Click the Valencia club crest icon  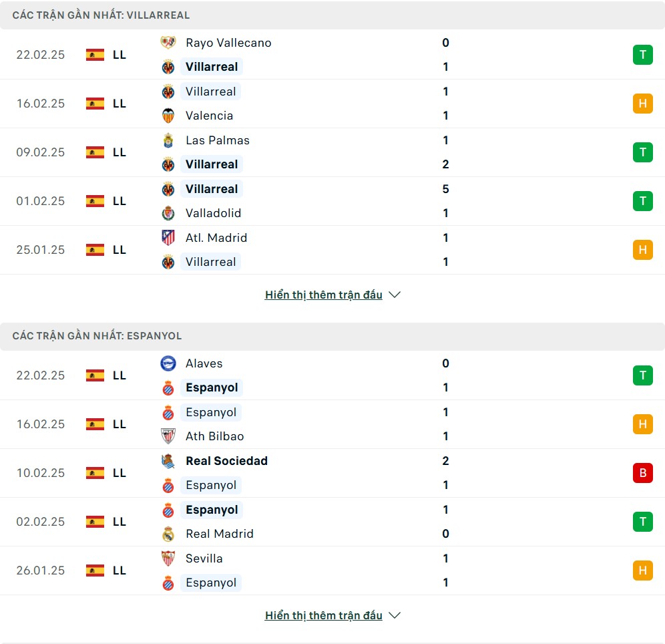click(168, 116)
